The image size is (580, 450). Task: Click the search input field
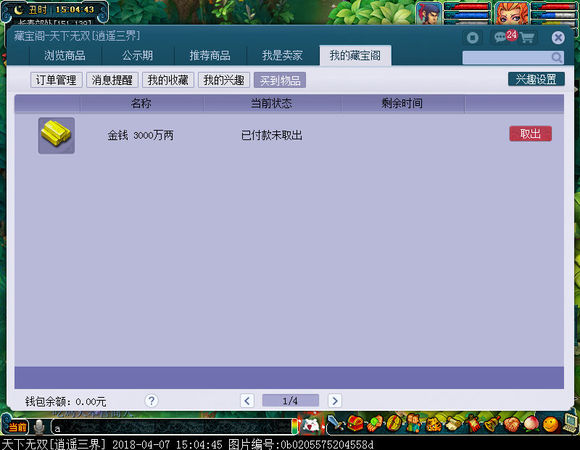[507, 57]
